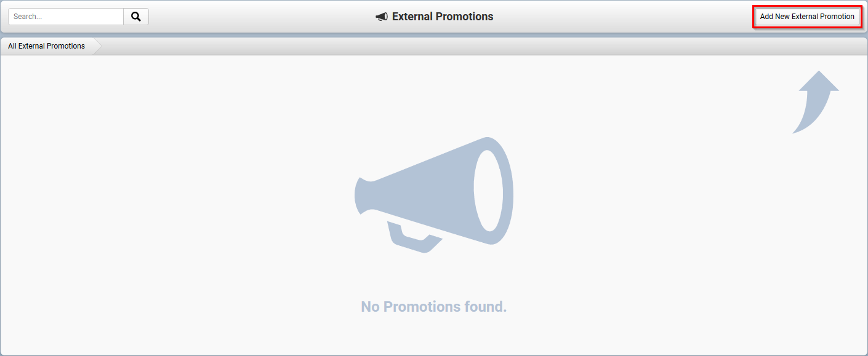Focus the Search... text field

tap(66, 17)
